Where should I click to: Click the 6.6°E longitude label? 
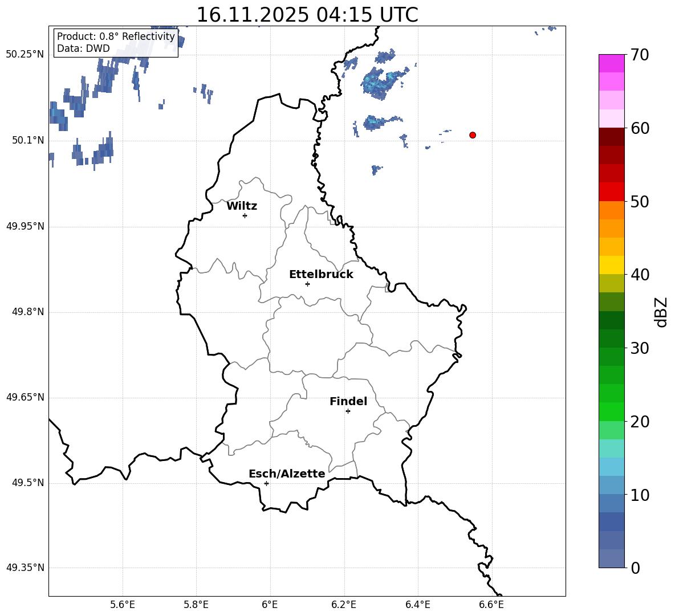pos(491,605)
